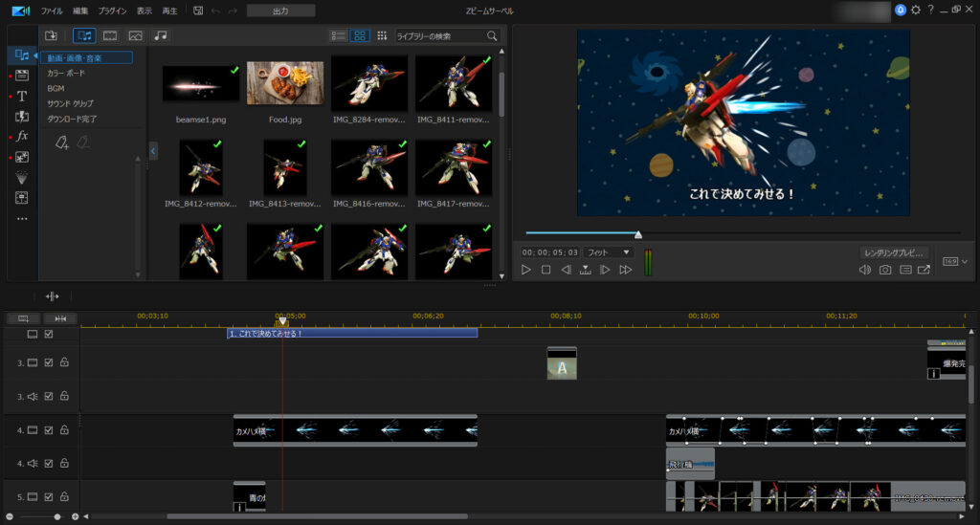Open the Effect Room fx icon
The height and width of the screenshot is (525, 980).
pos(22,136)
